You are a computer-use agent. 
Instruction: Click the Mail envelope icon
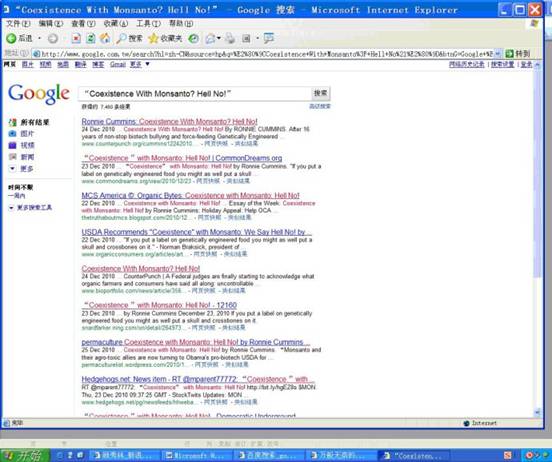pyautogui.click(x=211, y=38)
